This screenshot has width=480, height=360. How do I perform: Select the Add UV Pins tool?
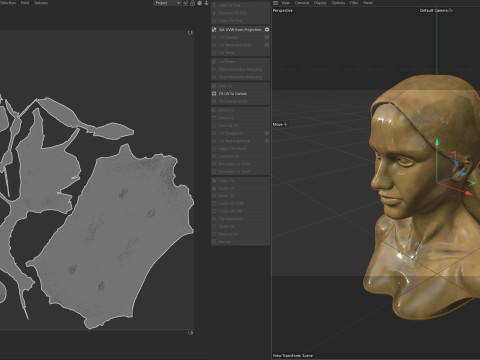click(241, 5)
